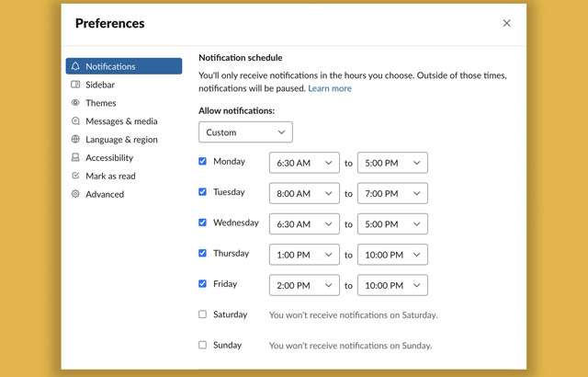Click the Mark as read icon
This screenshot has width=588, height=377.
pos(75,176)
